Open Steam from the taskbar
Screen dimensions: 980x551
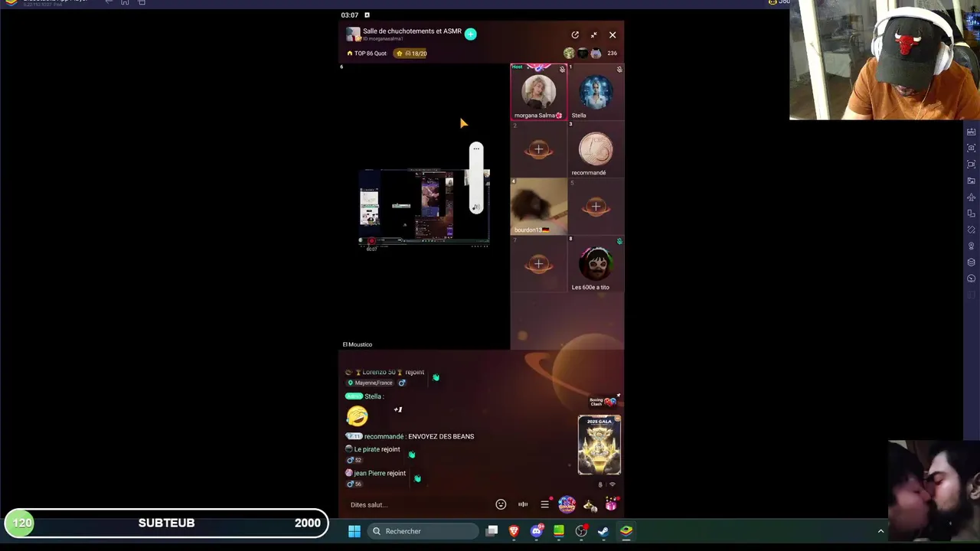pos(603,531)
